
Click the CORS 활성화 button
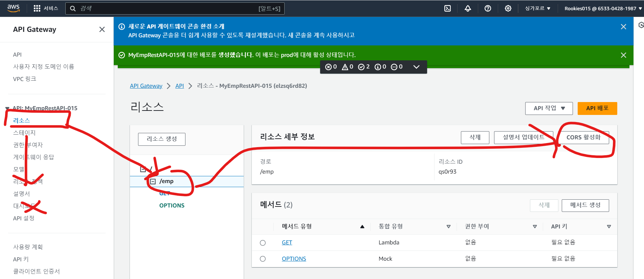click(x=583, y=137)
